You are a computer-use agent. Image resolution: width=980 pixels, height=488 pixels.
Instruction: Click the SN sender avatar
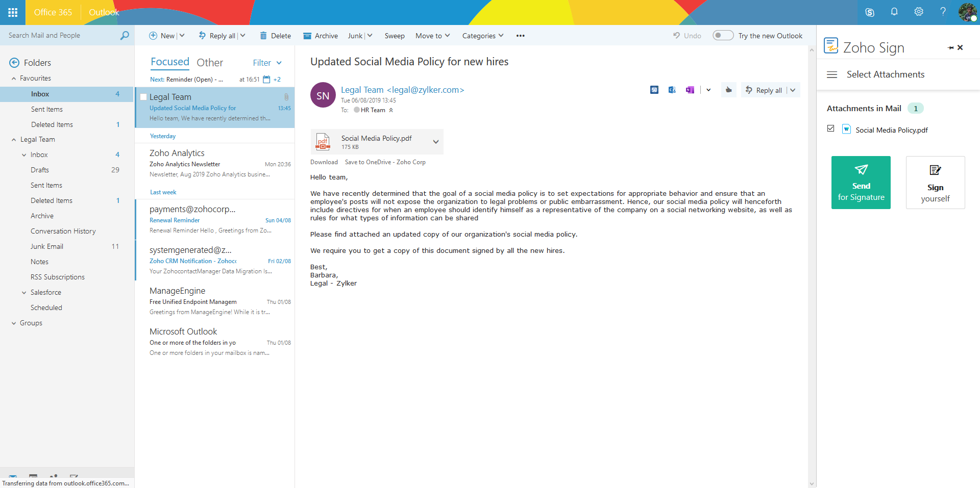(x=323, y=95)
